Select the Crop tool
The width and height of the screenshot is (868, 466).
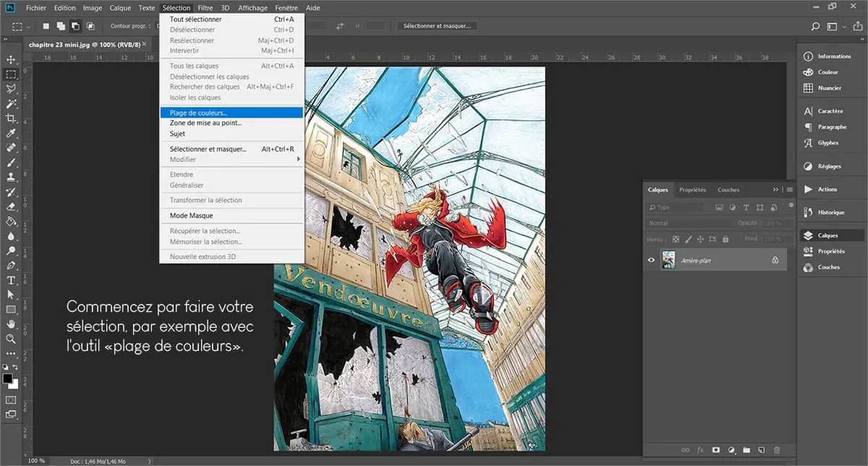tap(11, 118)
